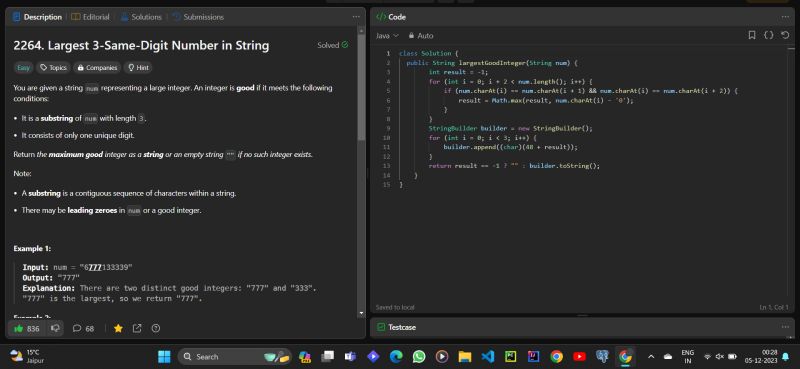Show the Companies tag list

[97, 67]
